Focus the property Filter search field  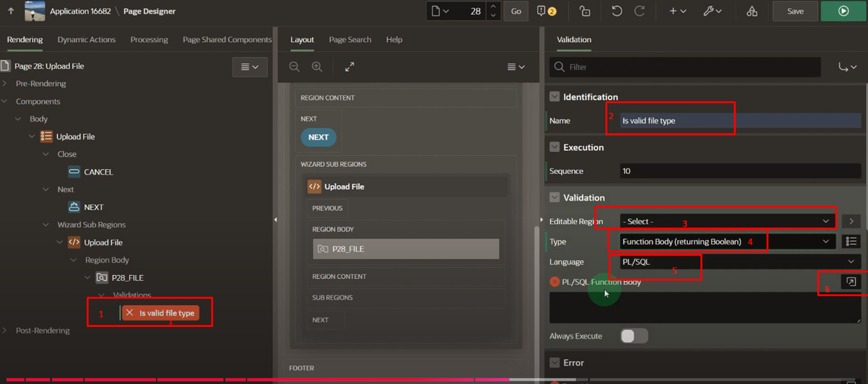(686, 67)
